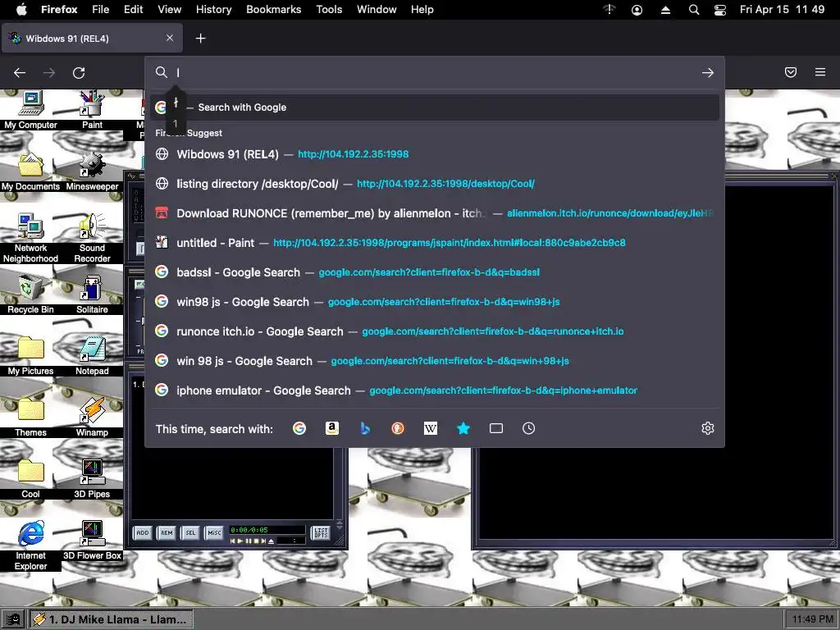Click the Go arrow in the address bar
The height and width of the screenshot is (630, 840).
(x=708, y=72)
